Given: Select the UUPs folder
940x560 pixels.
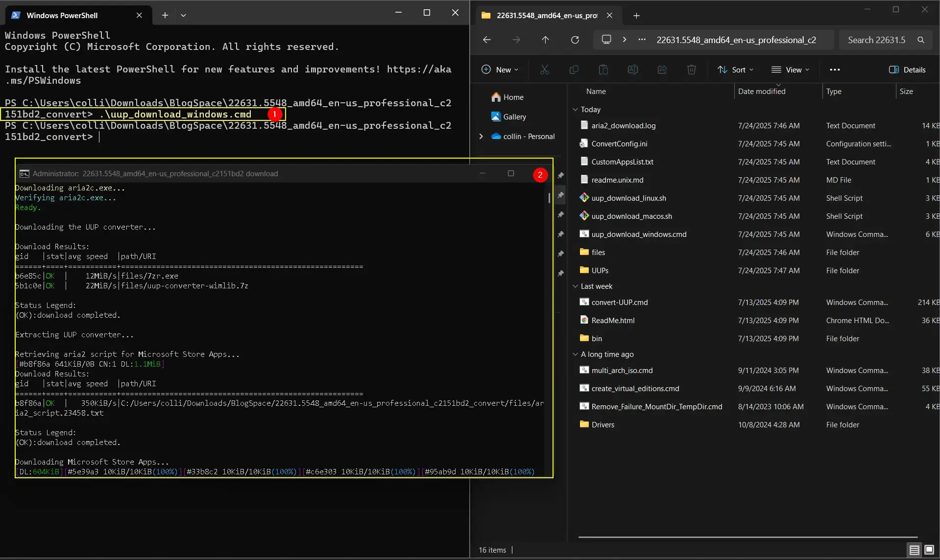Looking at the screenshot, I should click(x=600, y=270).
